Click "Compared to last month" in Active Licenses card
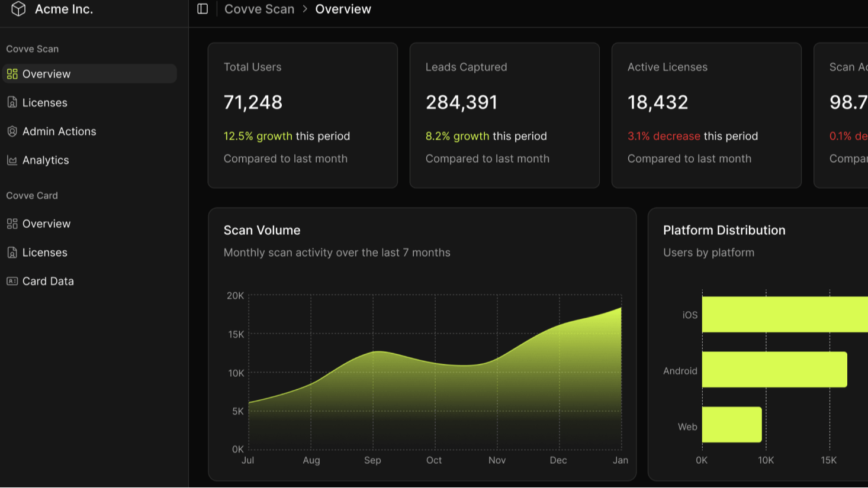 [690, 159]
